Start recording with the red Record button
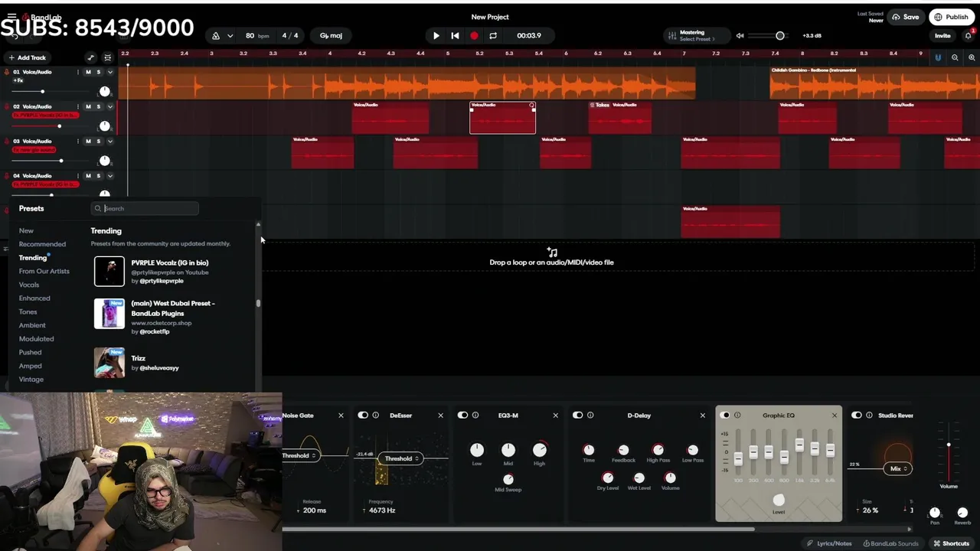 click(474, 35)
